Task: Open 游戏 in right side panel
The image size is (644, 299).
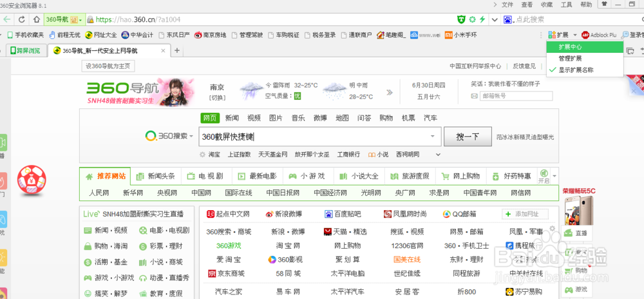Action: coord(576,289)
